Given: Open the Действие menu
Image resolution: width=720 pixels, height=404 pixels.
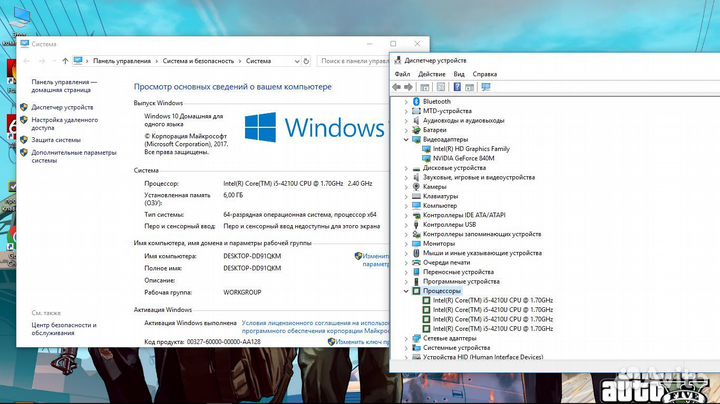Looking at the screenshot, I should [x=432, y=74].
